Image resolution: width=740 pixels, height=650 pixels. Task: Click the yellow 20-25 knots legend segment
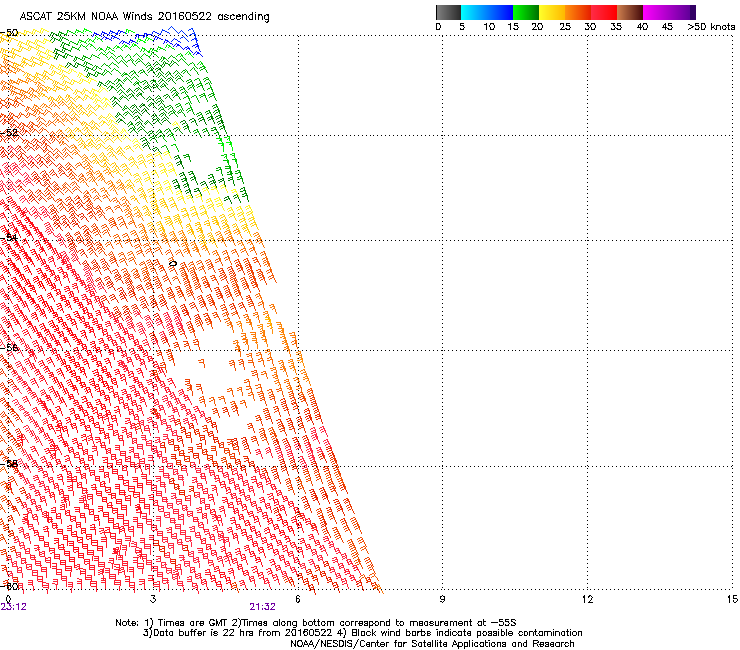coord(552,12)
